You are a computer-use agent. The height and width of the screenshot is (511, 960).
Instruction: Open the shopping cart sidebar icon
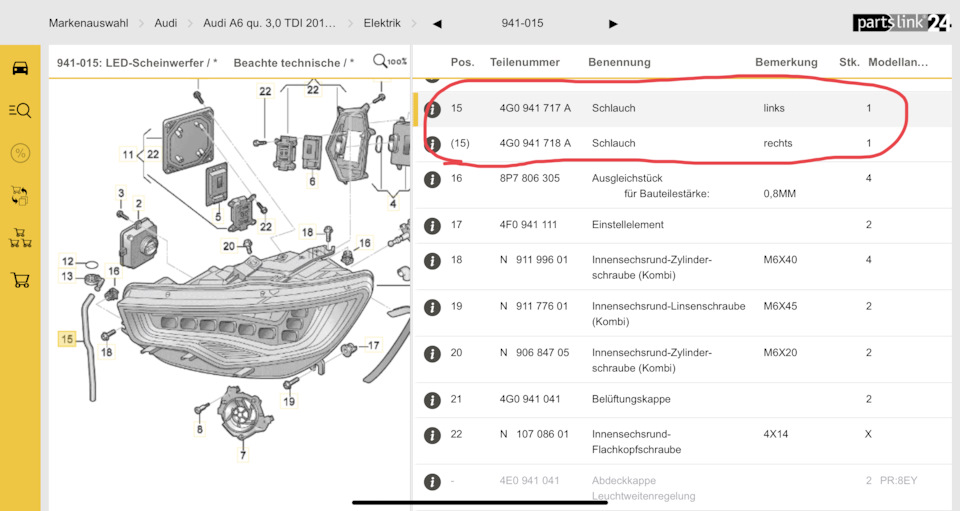point(20,280)
